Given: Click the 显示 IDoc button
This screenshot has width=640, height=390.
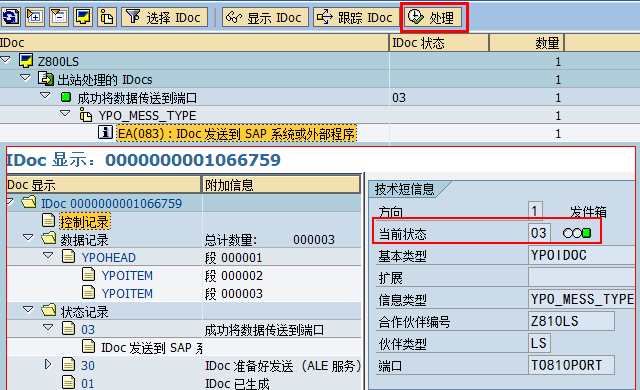Looking at the screenshot, I should (x=265, y=17).
